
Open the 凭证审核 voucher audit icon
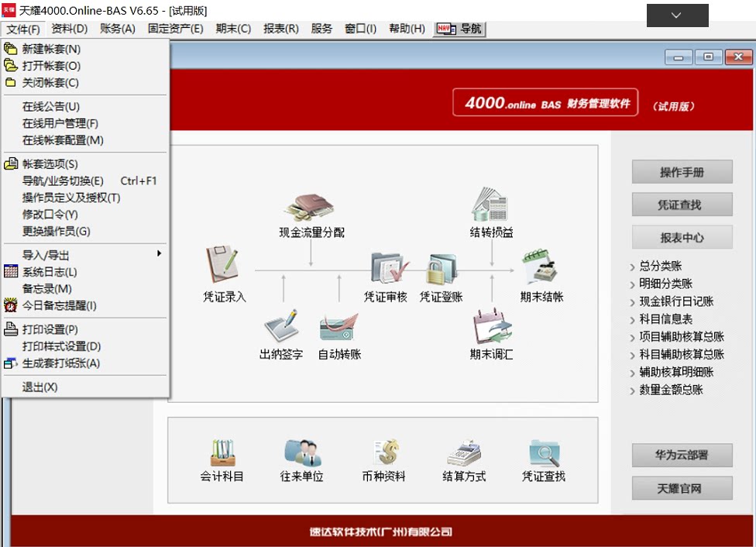pyautogui.click(x=388, y=268)
